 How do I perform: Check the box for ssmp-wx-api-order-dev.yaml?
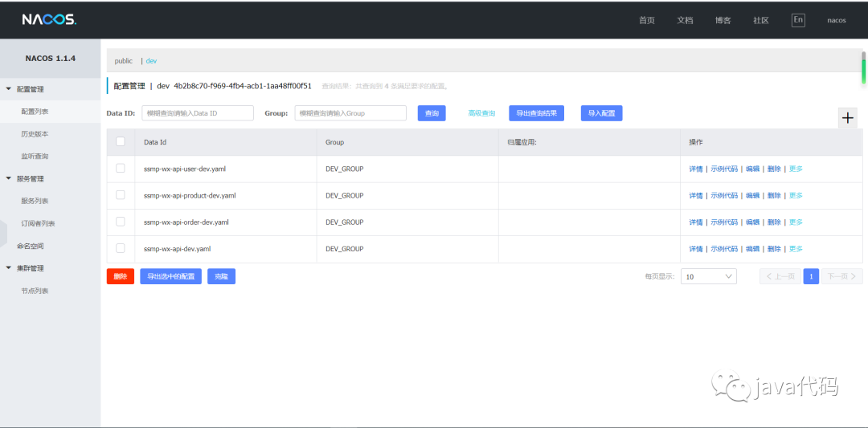pos(120,221)
